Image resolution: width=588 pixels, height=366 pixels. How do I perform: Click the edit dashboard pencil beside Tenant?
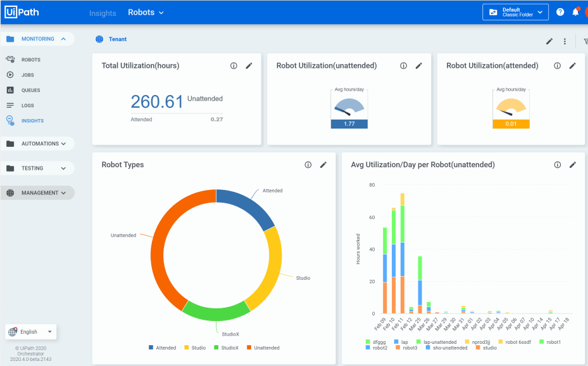coord(549,41)
